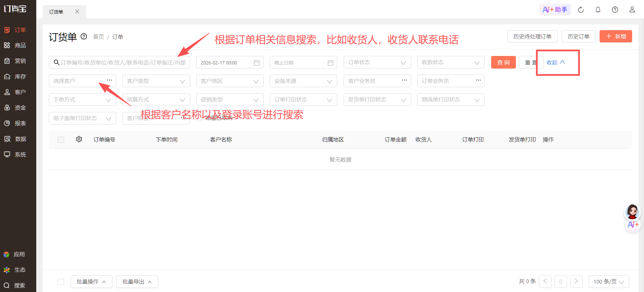Open the 资金 funds module
Image resolution: width=644 pixels, height=292 pixels.
pos(15,108)
